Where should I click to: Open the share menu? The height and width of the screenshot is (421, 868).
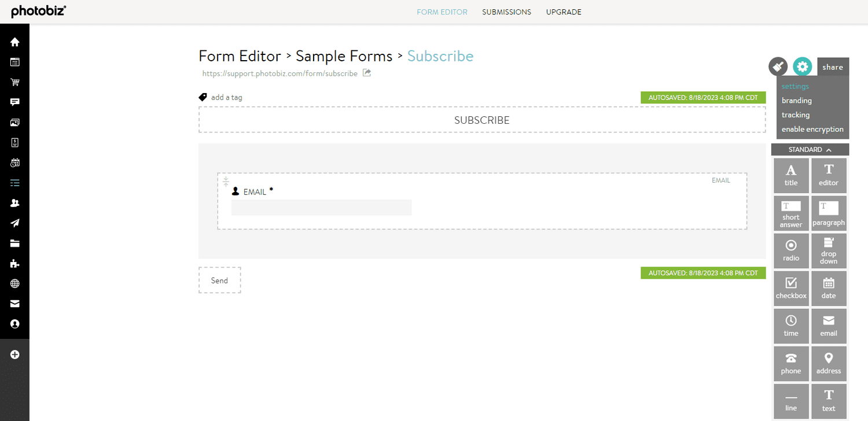[833, 67]
